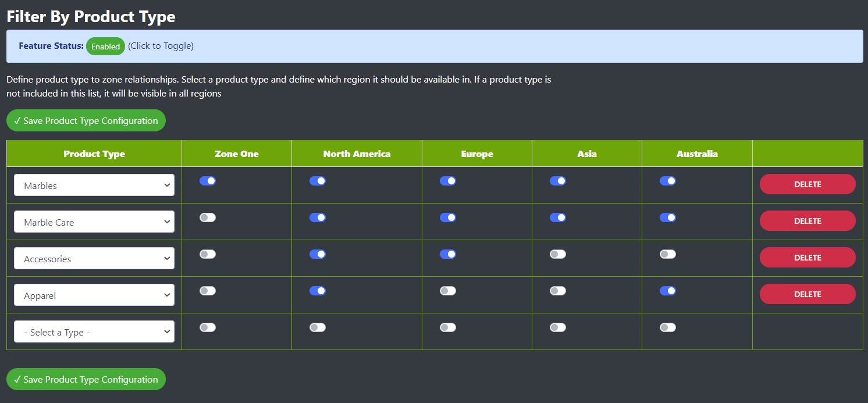Screen dimensions: 868x403
Task: Disable Asia for Marbles
Action: (558, 181)
